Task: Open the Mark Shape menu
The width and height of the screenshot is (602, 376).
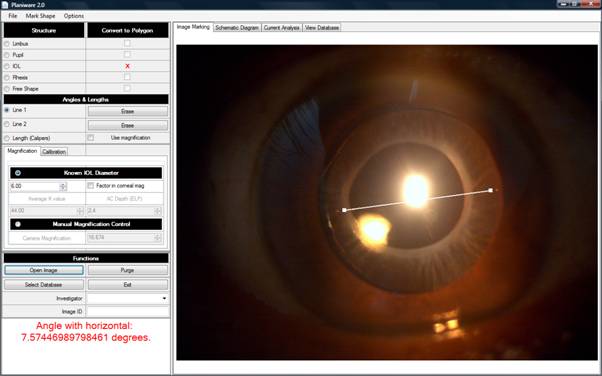Action: [x=40, y=16]
